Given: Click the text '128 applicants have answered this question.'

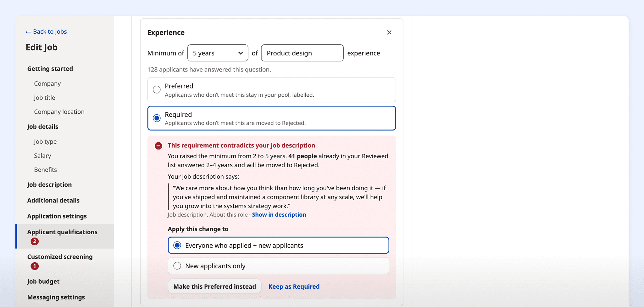Looking at the screenshot, I should (x=209, y=69).
